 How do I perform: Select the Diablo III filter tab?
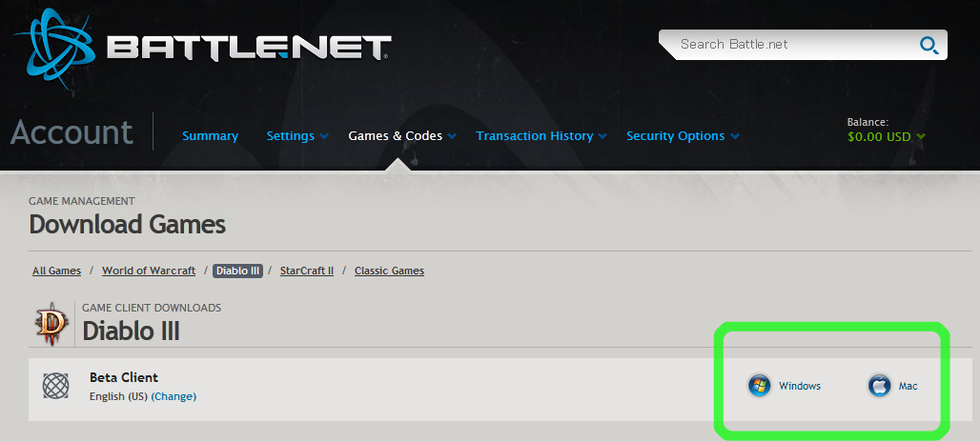tap(237, 271)
